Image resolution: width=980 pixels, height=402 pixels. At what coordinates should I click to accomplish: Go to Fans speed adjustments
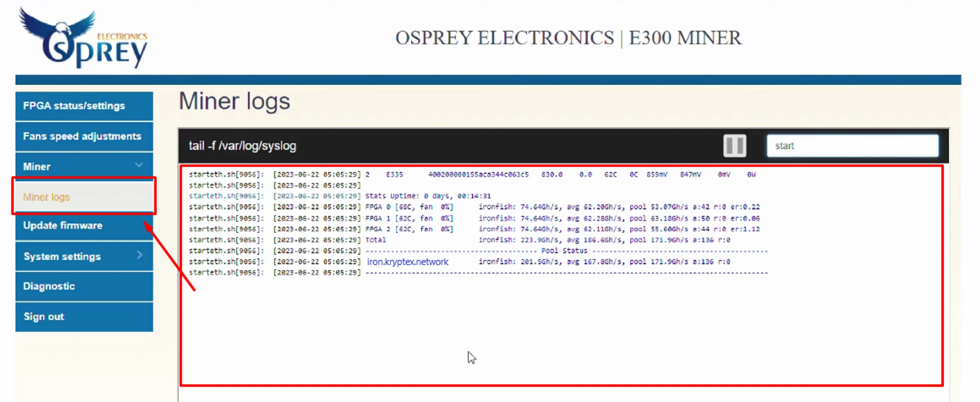(82, 136)
